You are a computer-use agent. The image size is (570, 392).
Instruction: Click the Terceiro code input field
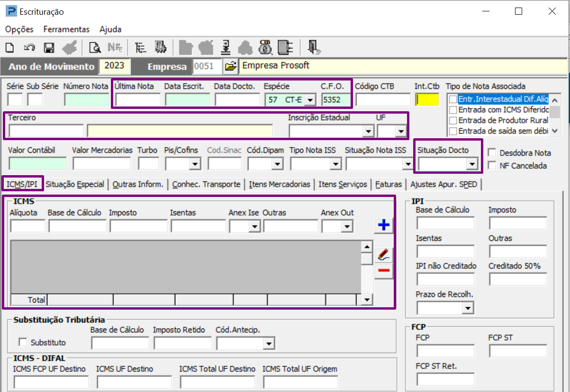pyautogui.click(x=46, y=131)
